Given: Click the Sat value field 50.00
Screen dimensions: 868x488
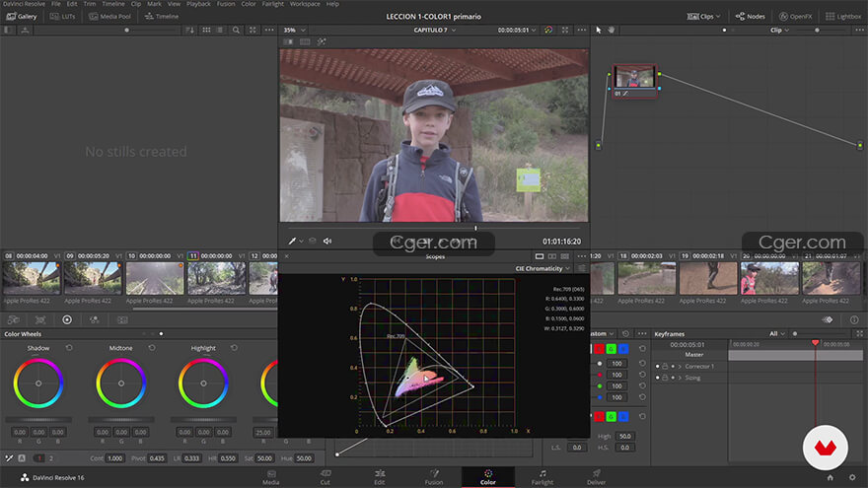Looking at the screenshot, I should (264, 458).
